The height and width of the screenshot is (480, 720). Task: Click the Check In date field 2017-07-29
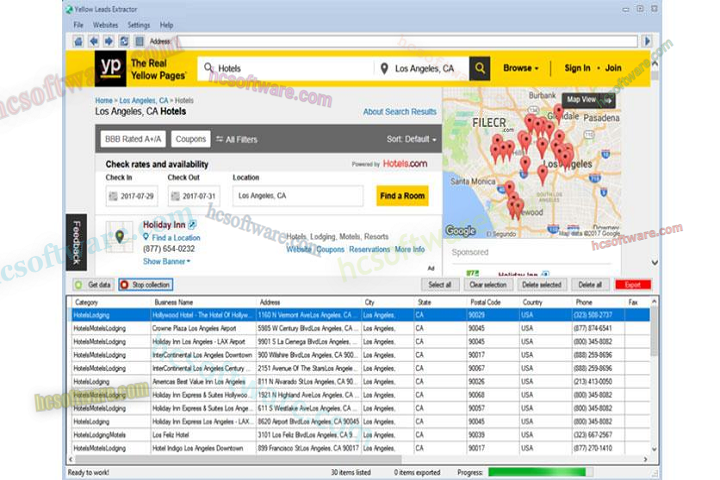tap(132, 196)
